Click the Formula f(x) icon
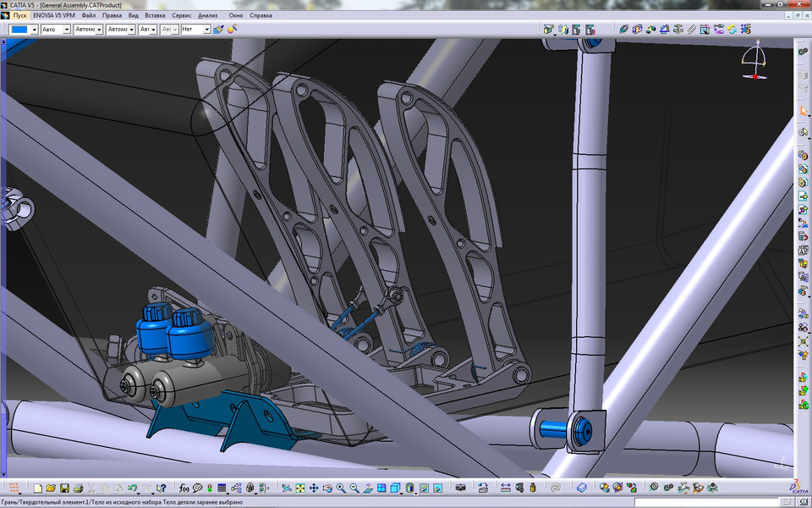 click(184, 489)
